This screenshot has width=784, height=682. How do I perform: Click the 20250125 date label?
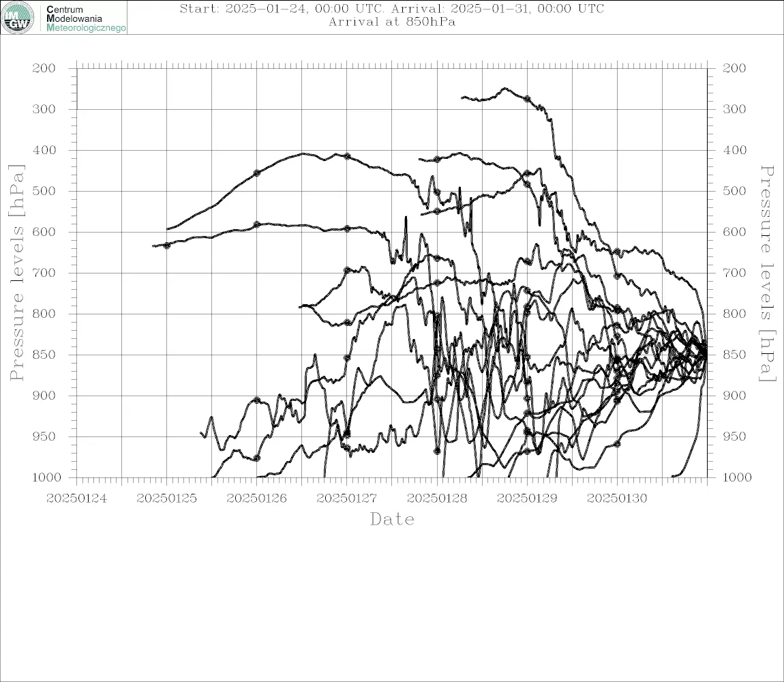(x=166, y=499)
